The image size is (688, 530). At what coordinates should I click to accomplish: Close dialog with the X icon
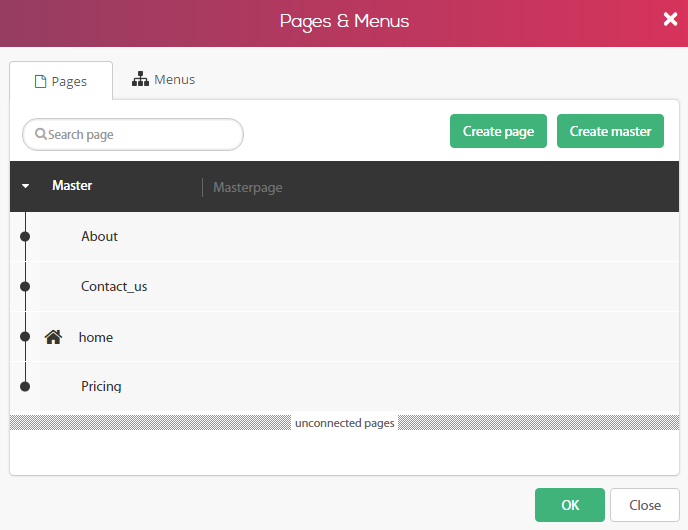coord(670,19)
